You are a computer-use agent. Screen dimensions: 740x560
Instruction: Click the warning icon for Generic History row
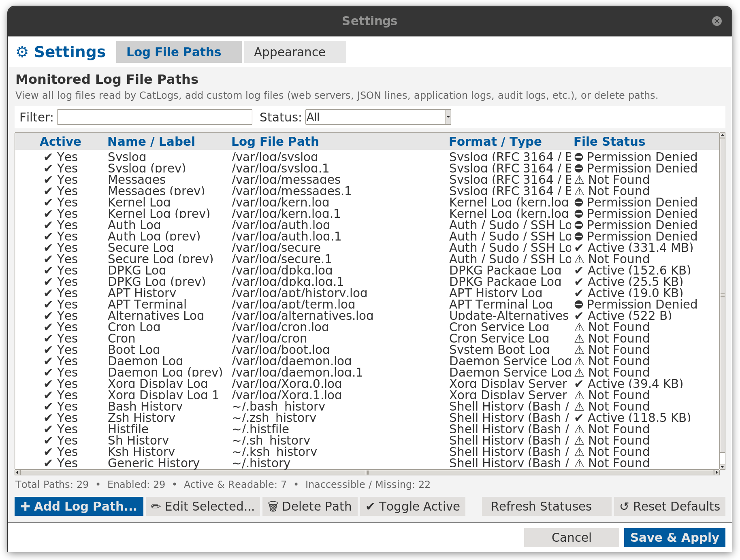click(x=579, y=463)
